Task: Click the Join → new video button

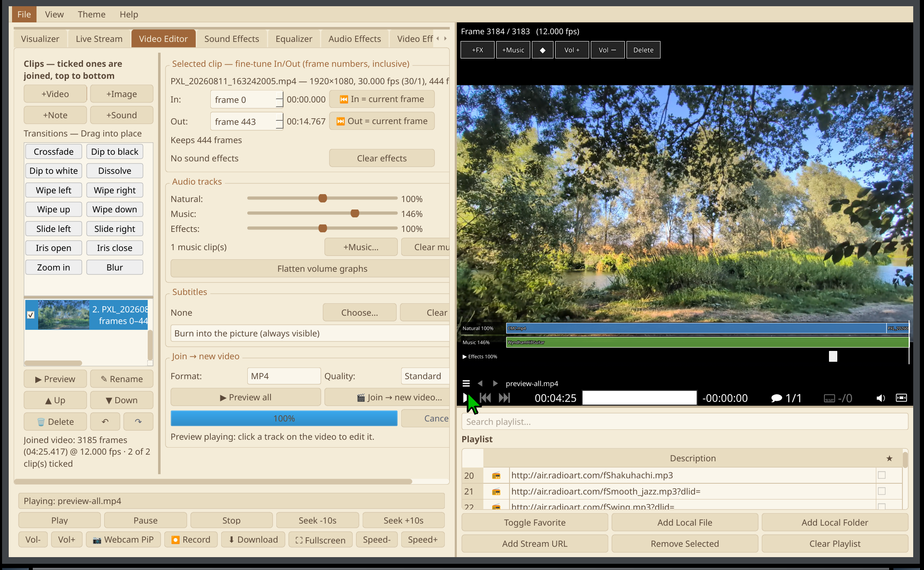Action: click(x=387, y=397)
